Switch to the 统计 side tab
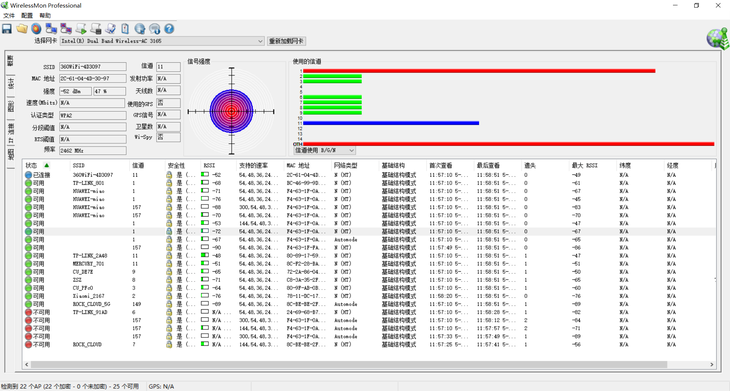This screenshot has height=391, width=730. 10,83
